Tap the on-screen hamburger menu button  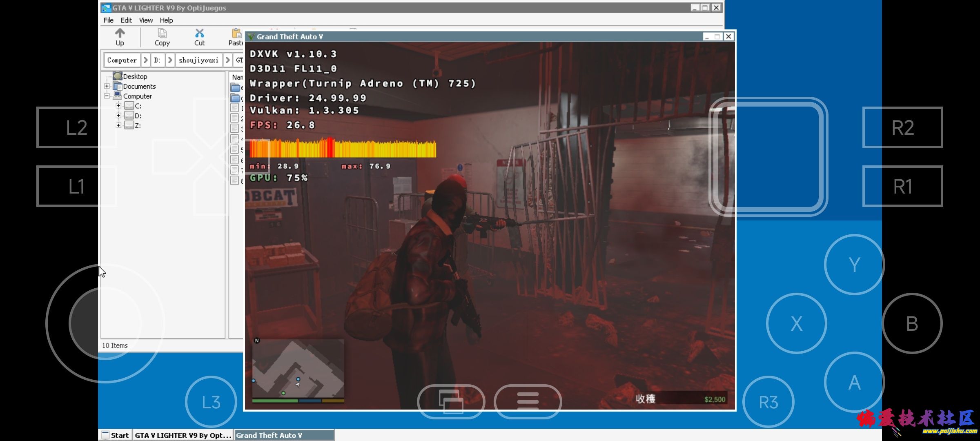pyautogui.click(x=528, y=401)
